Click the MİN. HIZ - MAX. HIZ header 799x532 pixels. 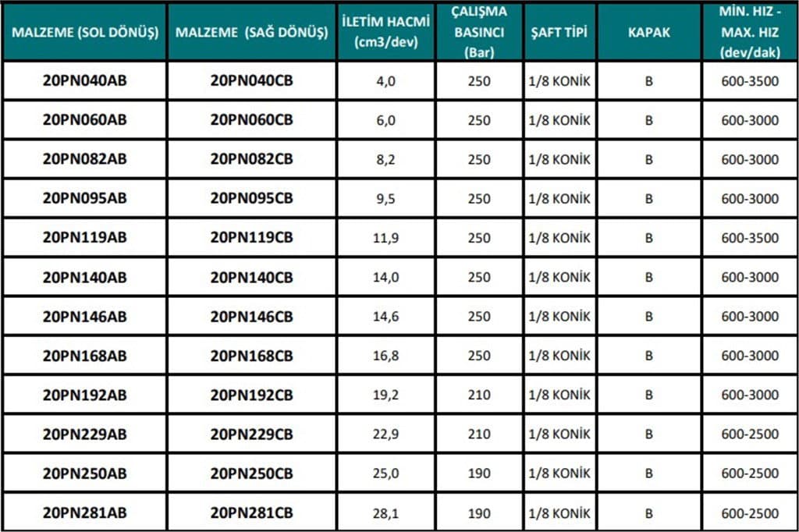coord(750,33)
